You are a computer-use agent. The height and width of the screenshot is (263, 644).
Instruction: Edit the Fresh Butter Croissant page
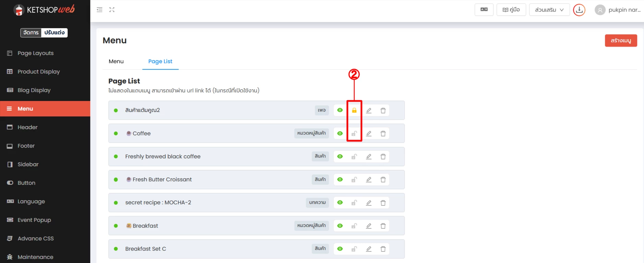click(369, 179)
